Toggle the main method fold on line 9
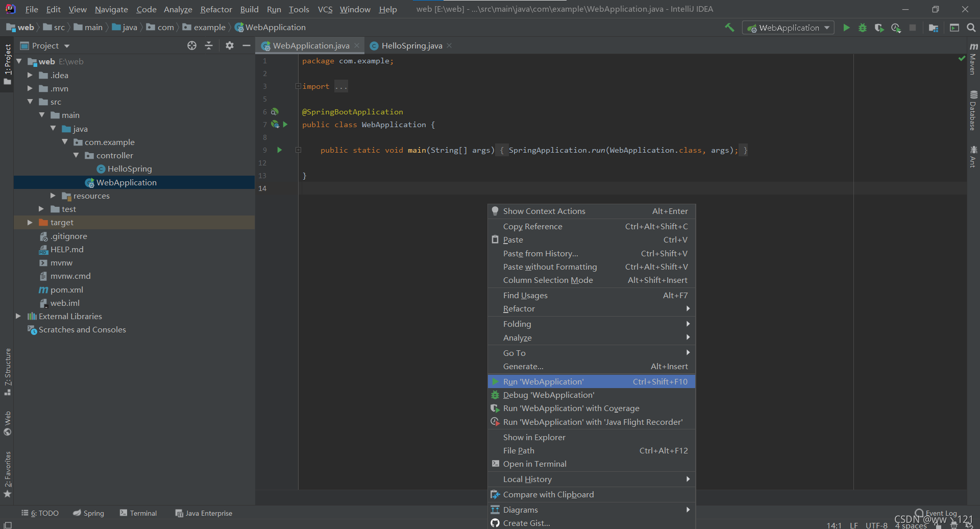980x529 pixels. tap(298, 150)
